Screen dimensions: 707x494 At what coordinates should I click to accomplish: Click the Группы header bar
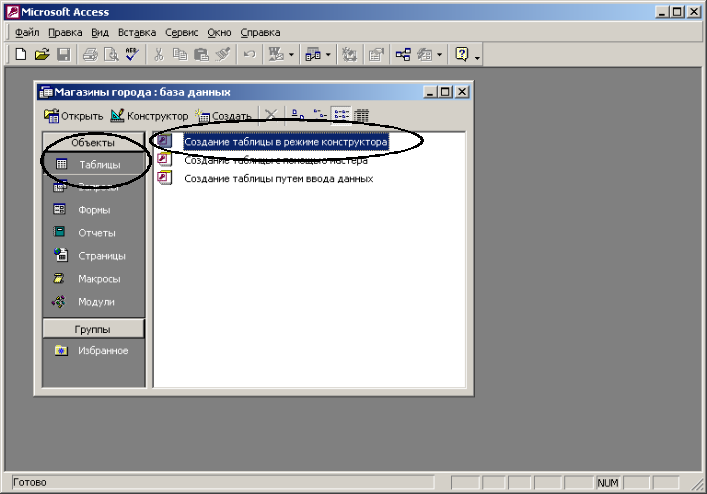[93, 329]
